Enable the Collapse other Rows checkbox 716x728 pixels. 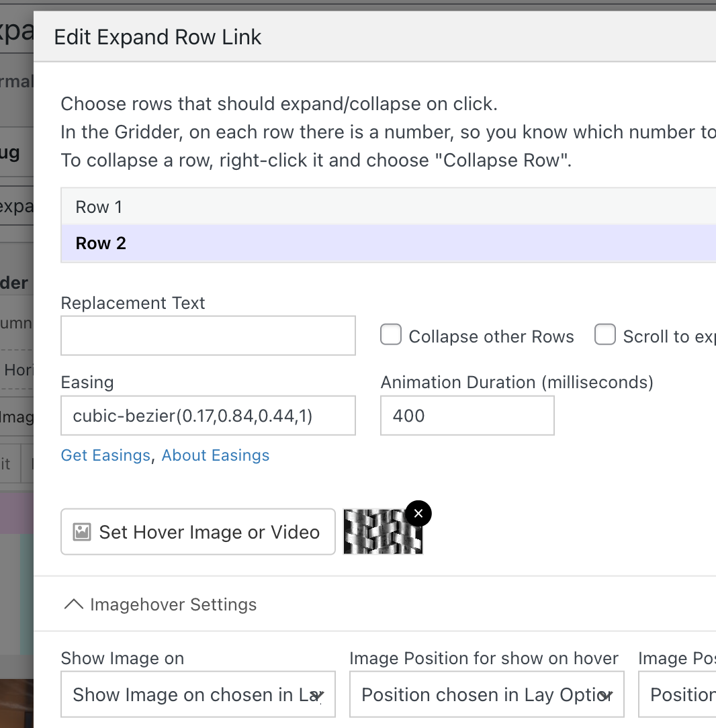391,335
